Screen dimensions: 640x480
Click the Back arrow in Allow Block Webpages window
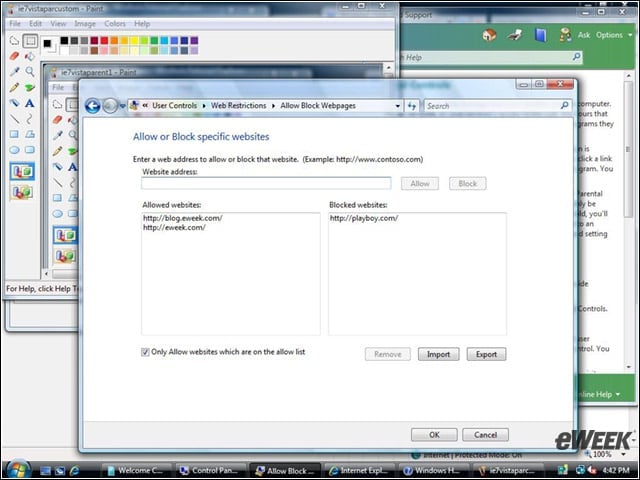pos(93,106)
